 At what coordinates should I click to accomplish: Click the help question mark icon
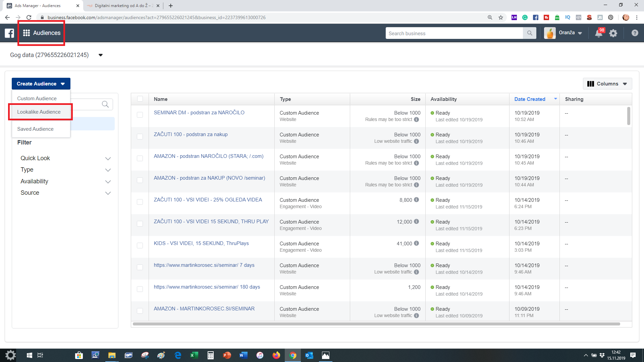click(635, 33)
